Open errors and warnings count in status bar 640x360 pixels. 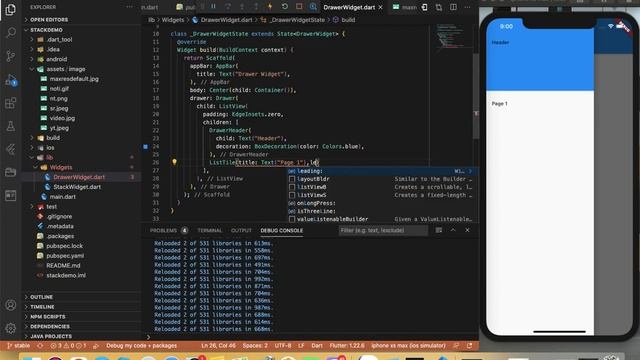click(68, 346)
